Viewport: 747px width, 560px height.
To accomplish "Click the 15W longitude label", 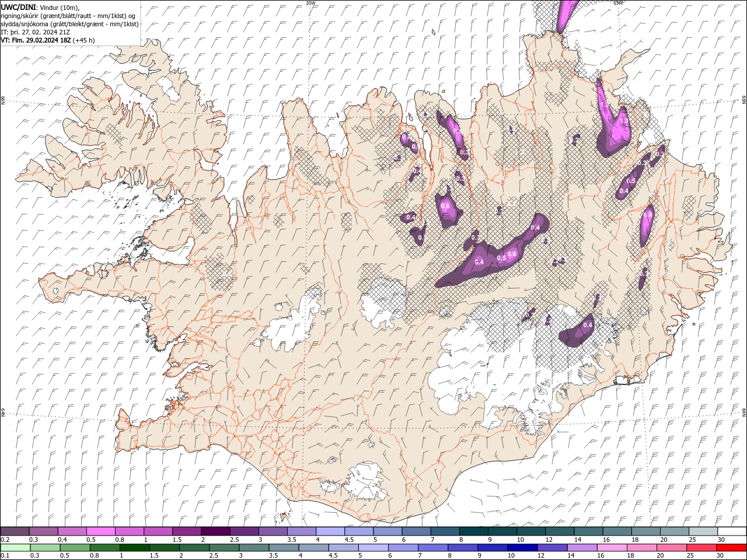I will pyautogui.click(x=618, y=3).
